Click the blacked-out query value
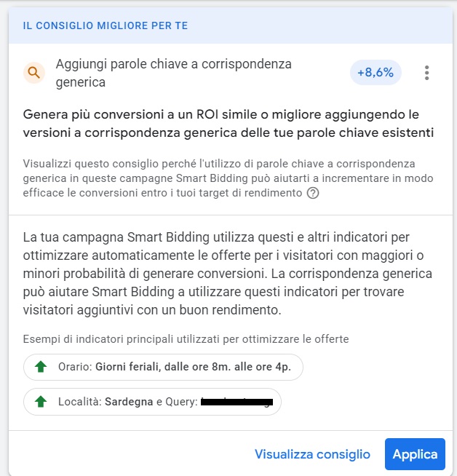Viewport: 457px width, 476px height. [x=237, y=401]
